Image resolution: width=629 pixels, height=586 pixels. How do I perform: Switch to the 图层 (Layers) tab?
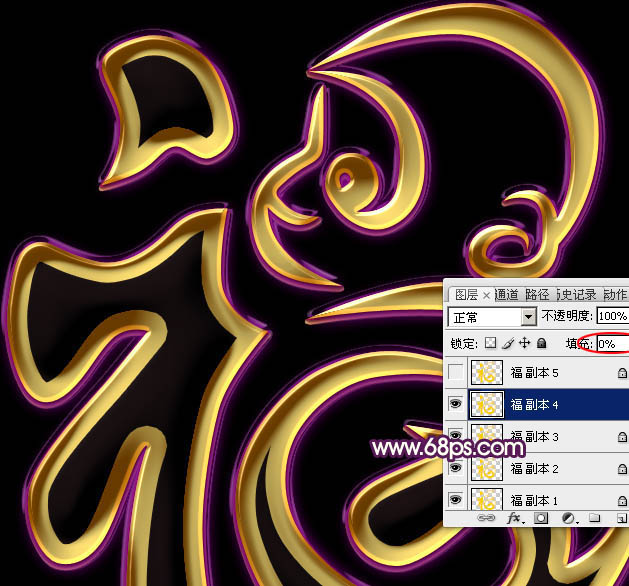pos(466,295)
